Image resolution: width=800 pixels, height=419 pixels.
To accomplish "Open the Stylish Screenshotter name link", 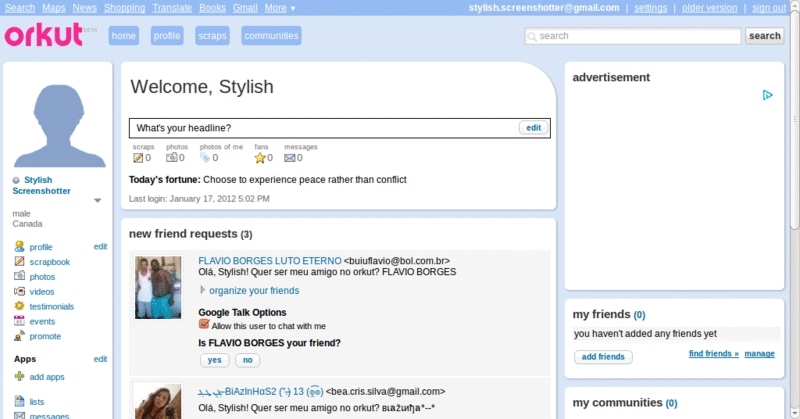I will coord(41,185).
